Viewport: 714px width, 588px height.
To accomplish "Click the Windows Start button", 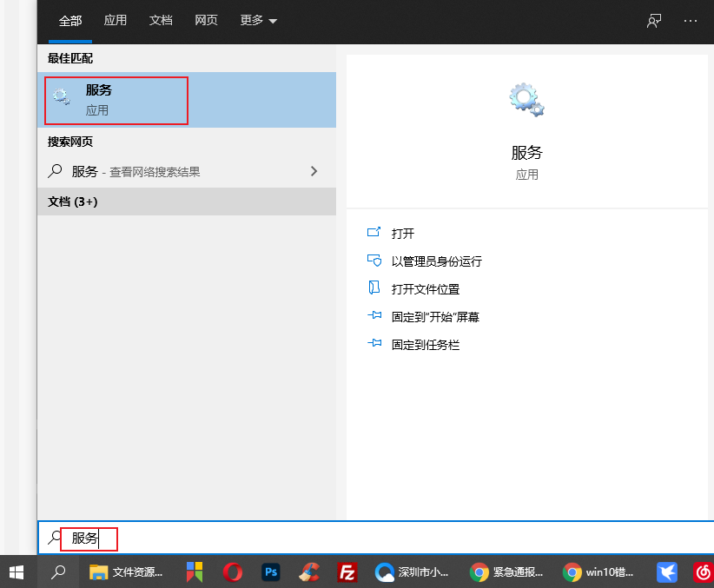I will [17, 571].
